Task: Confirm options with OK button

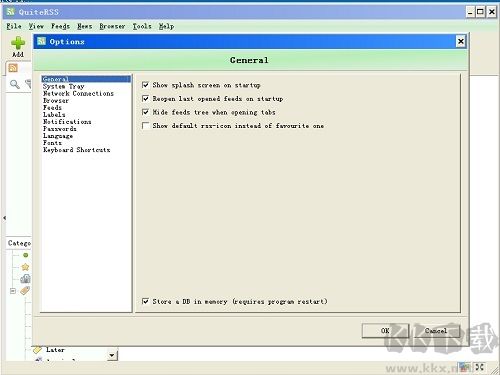Action: (x=385, y=331)
